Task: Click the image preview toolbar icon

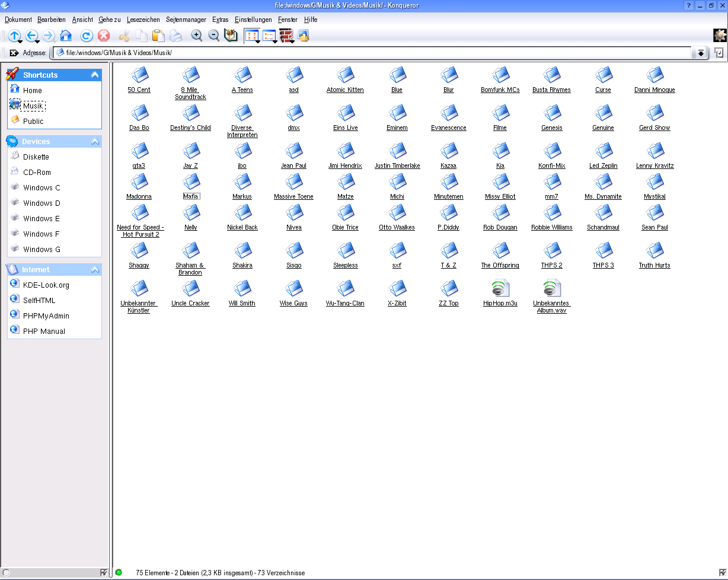Action: 304,36
